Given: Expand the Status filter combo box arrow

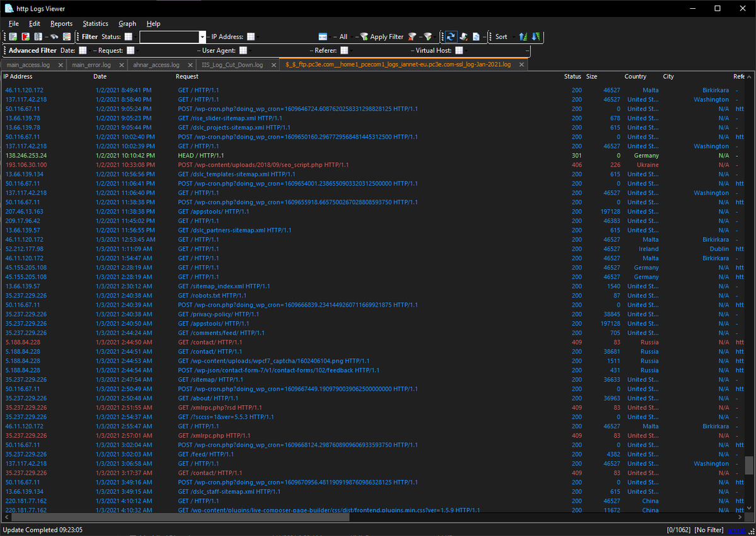Looking at the screenshot, I should pyautogui.click(x=202, y=37).
